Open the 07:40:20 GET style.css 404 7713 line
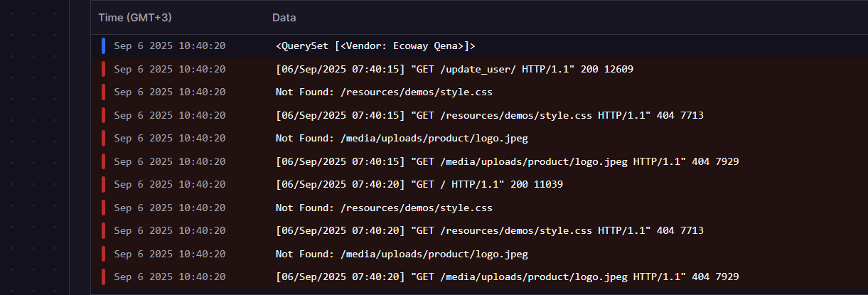 pyautogui.click(x=489, y=231)
